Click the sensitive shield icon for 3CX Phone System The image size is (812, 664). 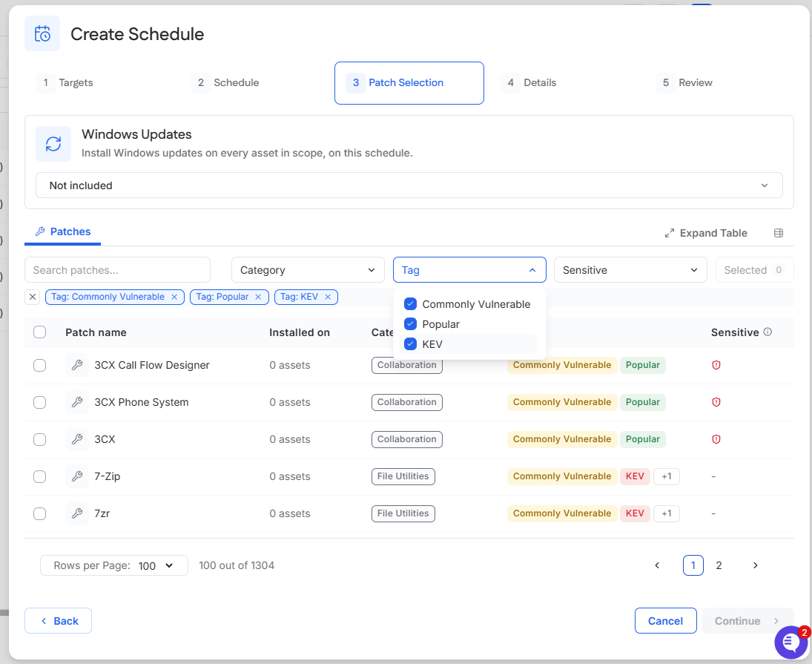click(716, 402)
